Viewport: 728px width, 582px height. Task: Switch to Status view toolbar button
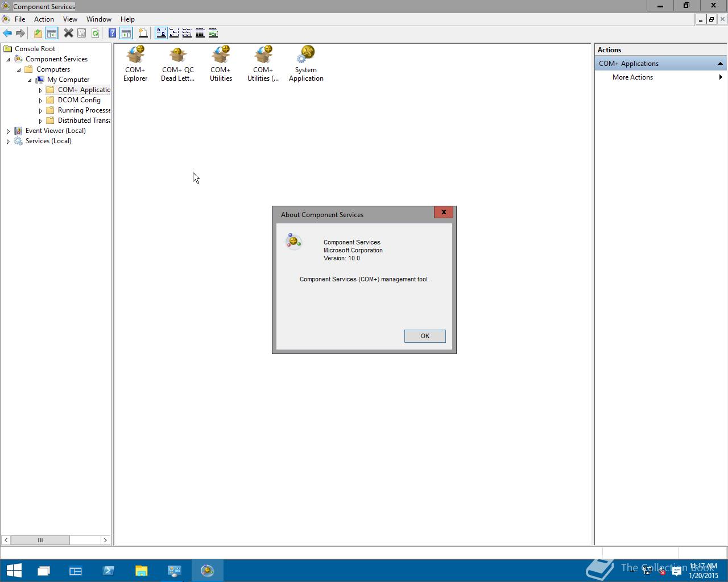[213, 33]
